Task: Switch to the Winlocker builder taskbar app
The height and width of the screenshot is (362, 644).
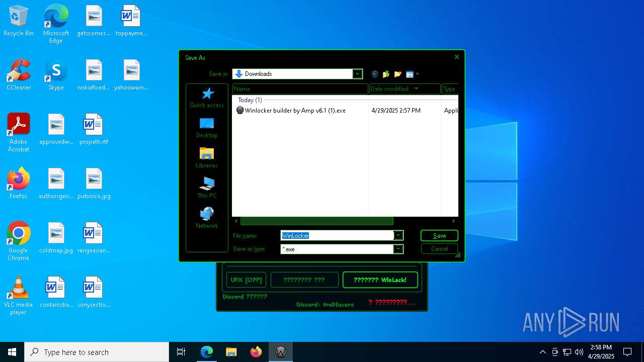Action: pyautogui.click(x=281, y=352)
